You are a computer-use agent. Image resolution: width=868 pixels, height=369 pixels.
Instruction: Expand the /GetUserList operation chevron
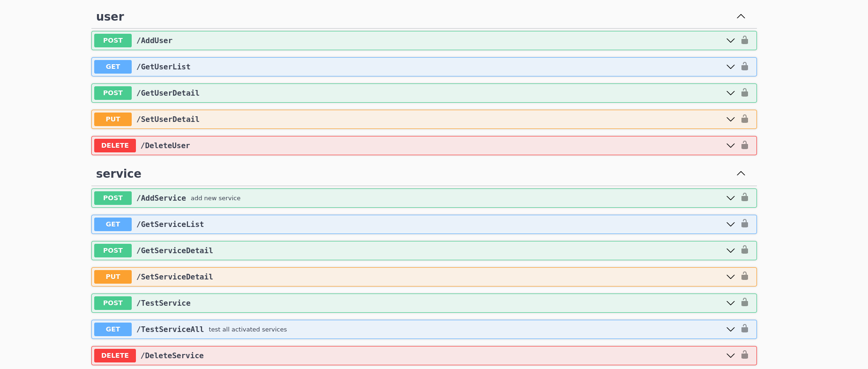pyautogui.click(x=731, y=67)
